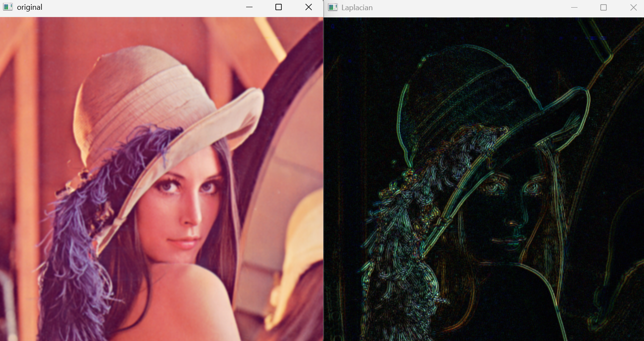The width and height of the screenshot is (644, 341).
Task: Minimize the original window
Action: pyautogui.click(x=249, y=7)
